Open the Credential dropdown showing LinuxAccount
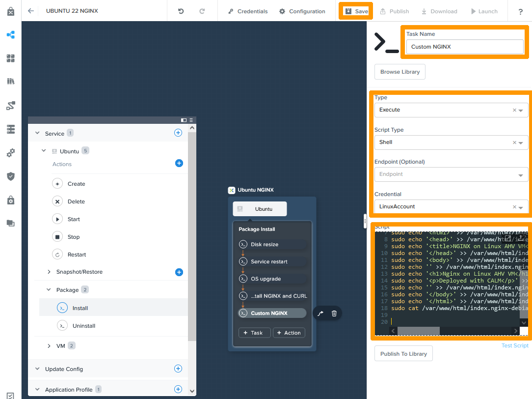 (x=451, y=207)
